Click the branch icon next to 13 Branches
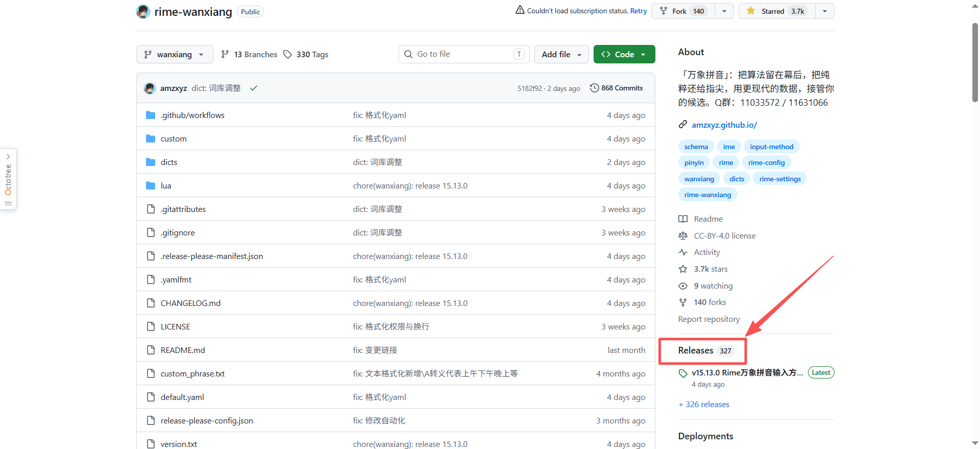The image size is (980, 449). click(225, 54)
